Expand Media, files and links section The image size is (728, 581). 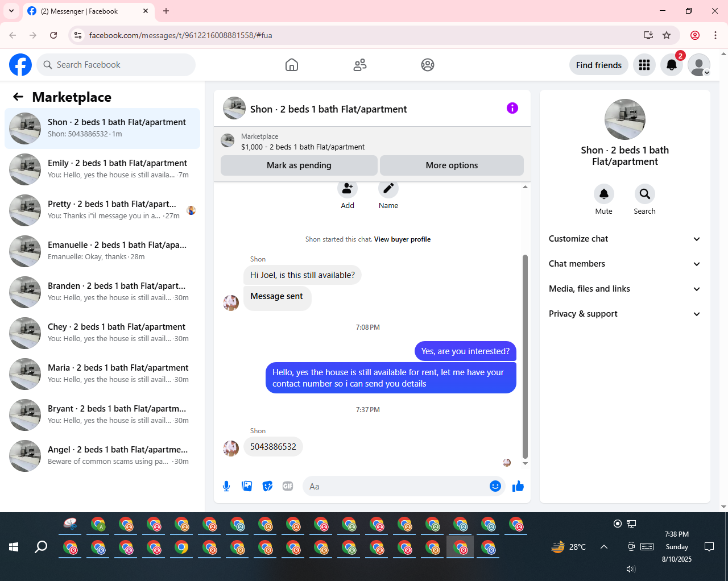click(x=624, y=289)
